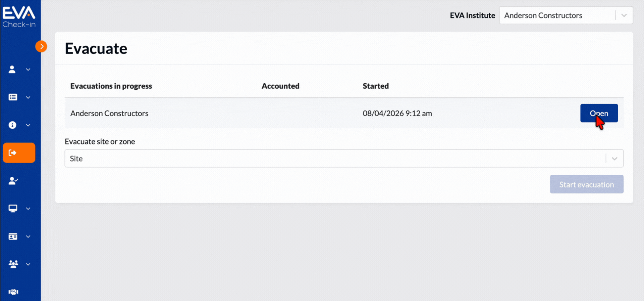Open the handshake sidebar icon
This screenshot has width=644, height=301.
13,292
